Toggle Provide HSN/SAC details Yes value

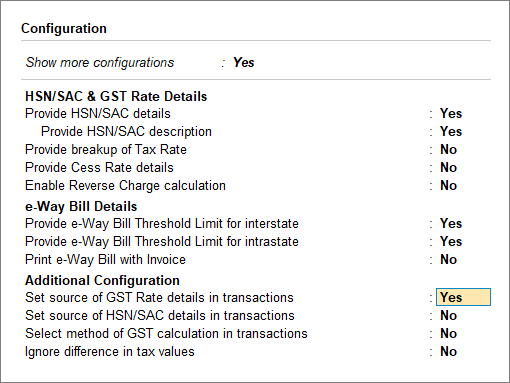tap(451, 113)
